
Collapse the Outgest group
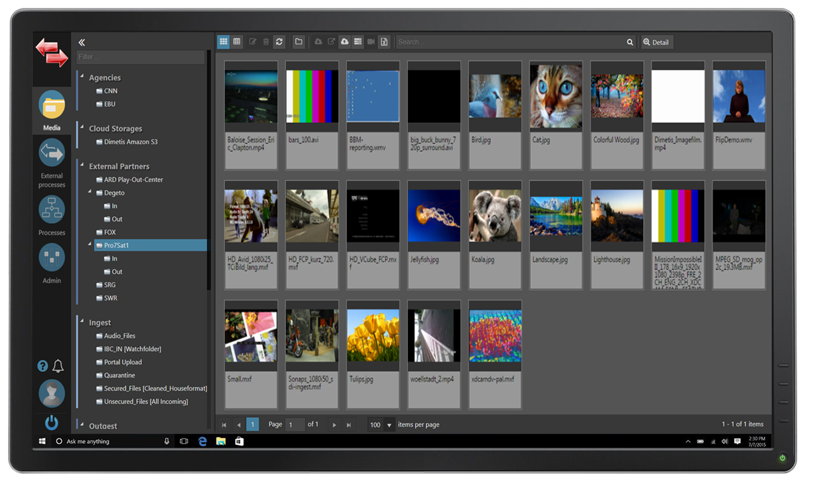pos(82,424)
